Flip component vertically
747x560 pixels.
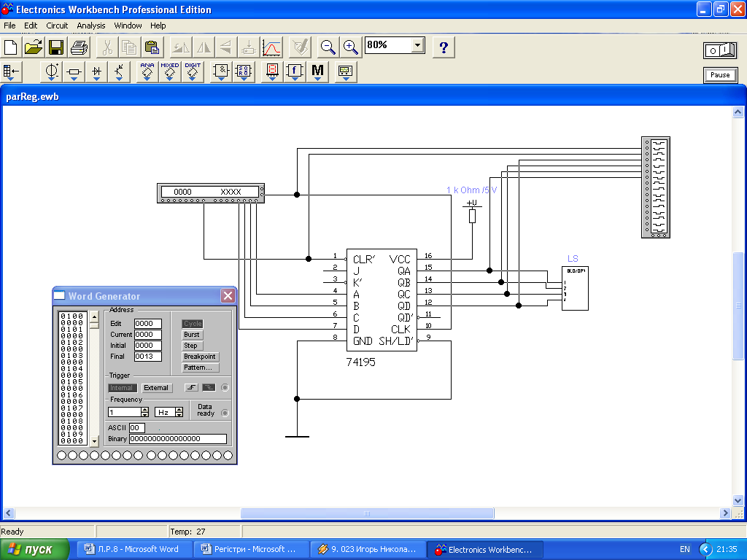[x=226, y=47]
